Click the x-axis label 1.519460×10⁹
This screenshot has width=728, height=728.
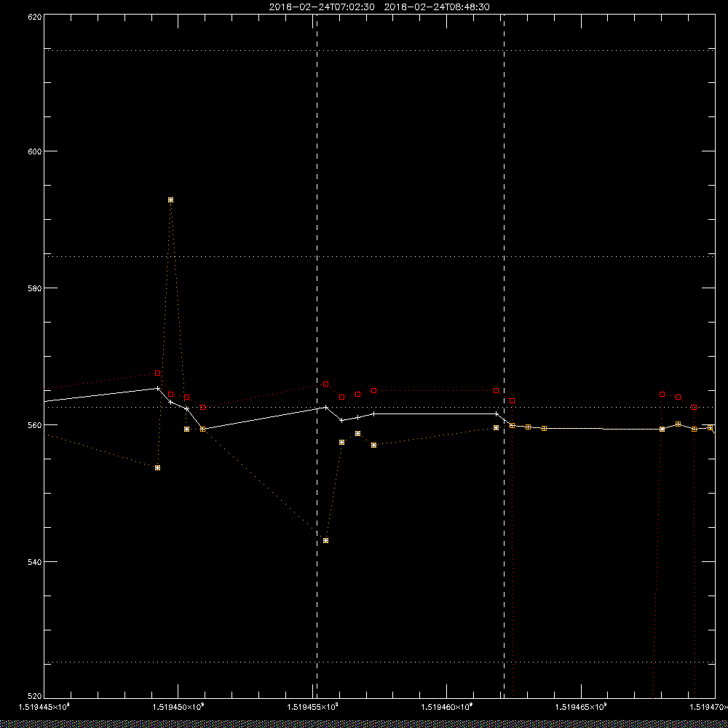(447, 707)
